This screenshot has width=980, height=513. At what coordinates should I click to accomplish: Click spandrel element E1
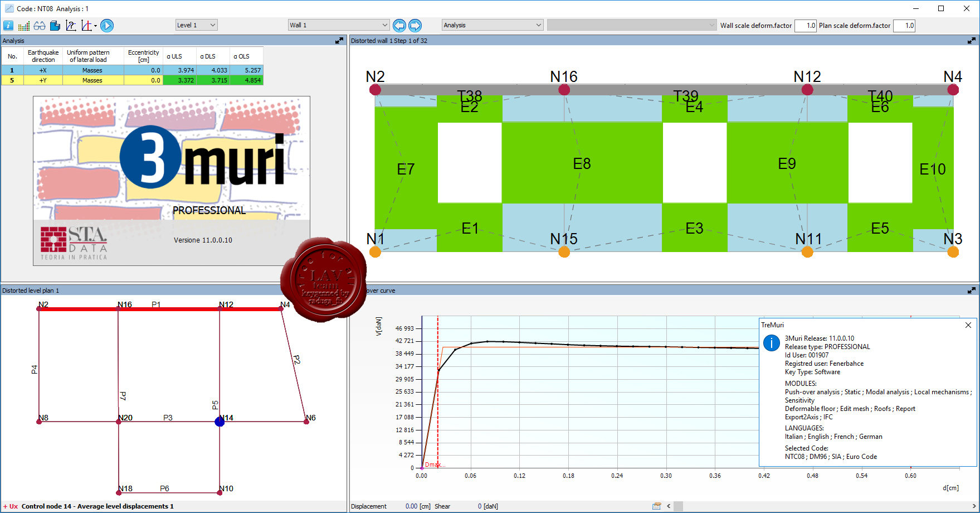pyautogui.click(x=470, y=228)
